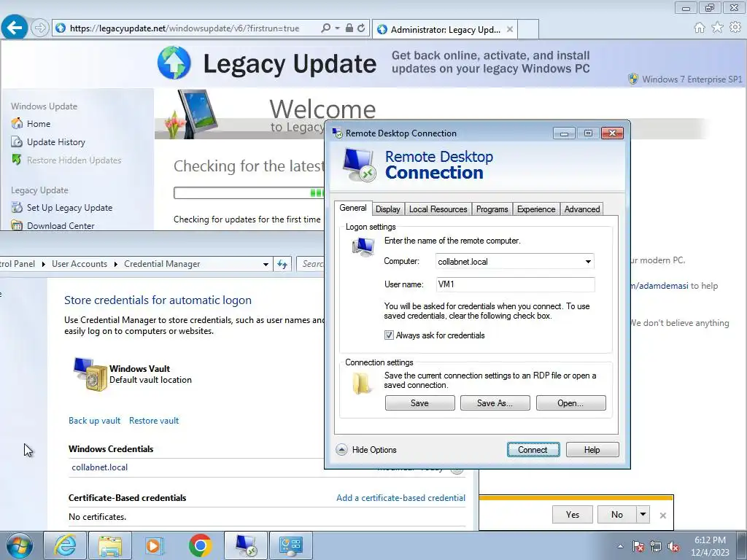The image size is (747, 560).
Task: Click the browser Forward arrow button
Action: (x=40, y=28)
